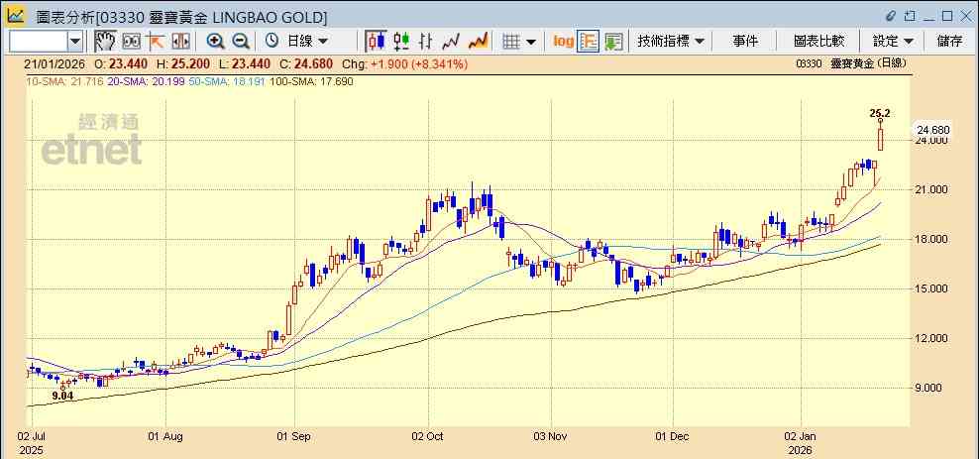This screenshot has height=459, width=980.
Task: Switch to line chart type
Action: (x=451, y=42)
